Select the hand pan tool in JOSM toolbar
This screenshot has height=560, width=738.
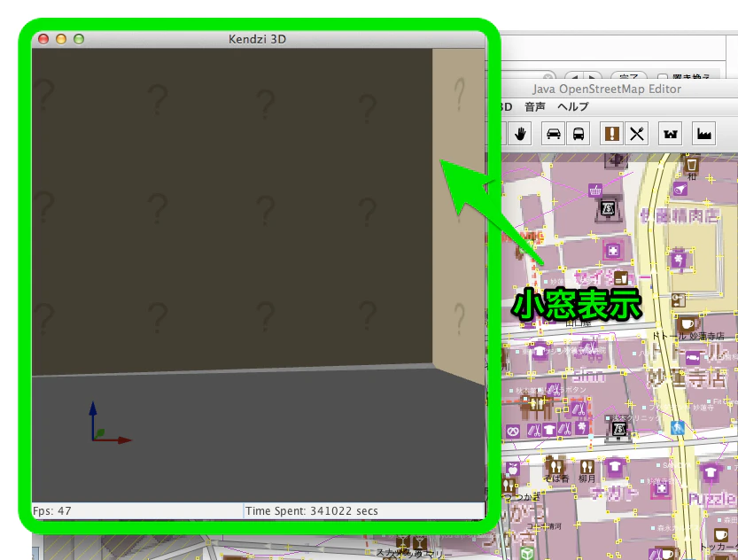519,134
